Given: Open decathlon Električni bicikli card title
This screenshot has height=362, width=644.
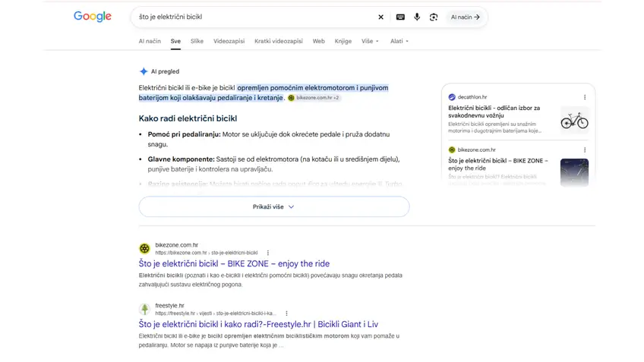Looking at the screenshot, I should 494,112.
